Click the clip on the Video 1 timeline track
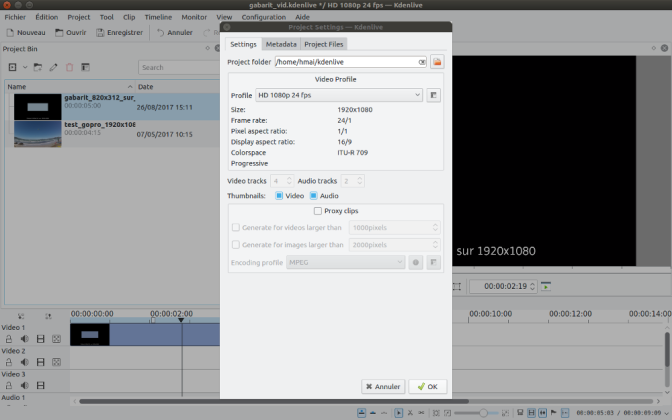This screenshot has width=672, height=420. [x=145, y=335]
